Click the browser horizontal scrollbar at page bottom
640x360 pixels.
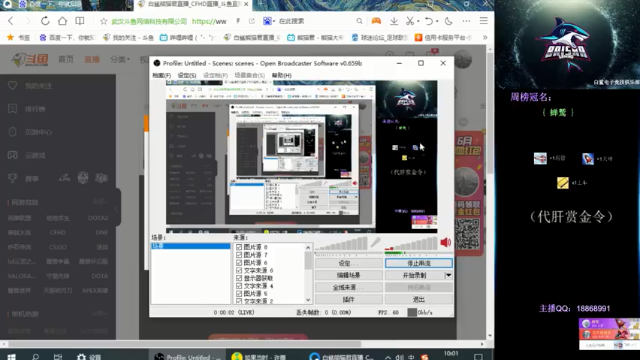tap(184, 344)
